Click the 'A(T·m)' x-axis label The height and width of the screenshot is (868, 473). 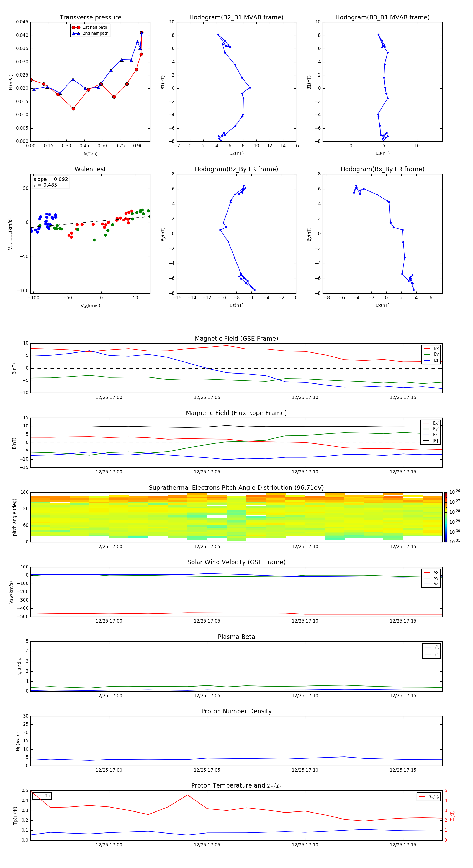pos(90,154)
